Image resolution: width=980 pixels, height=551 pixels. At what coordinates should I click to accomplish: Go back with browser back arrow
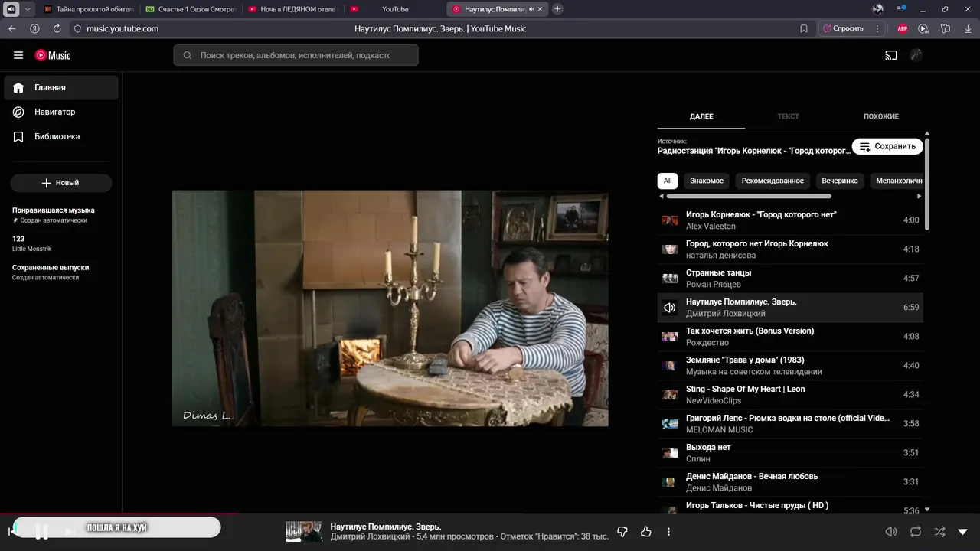12,28
